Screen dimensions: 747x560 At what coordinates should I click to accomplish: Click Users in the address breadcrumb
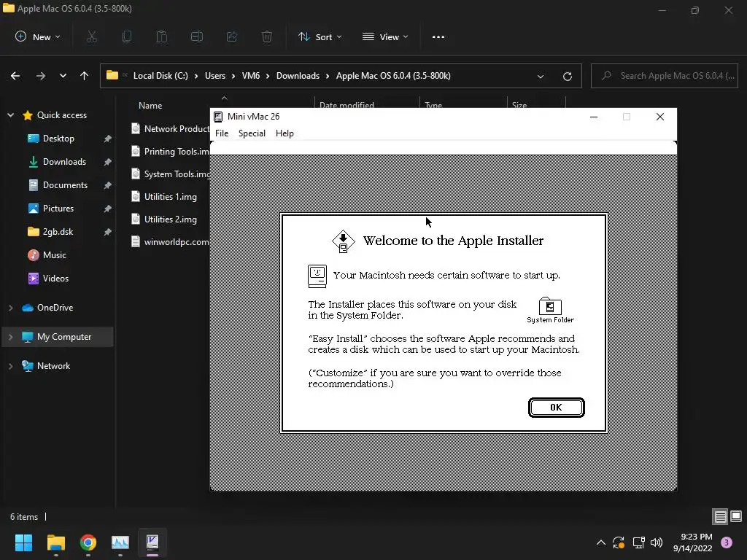click(215, 76)
